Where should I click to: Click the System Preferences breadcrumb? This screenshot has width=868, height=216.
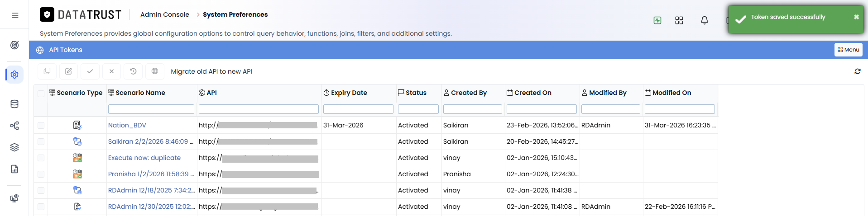pyautogui.click(x=235, y=14)
